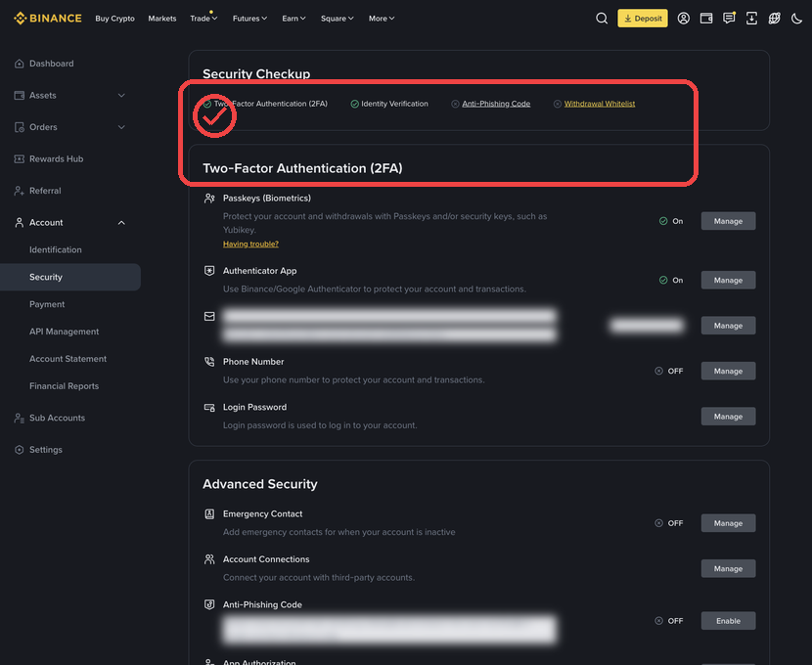The height and width of the screenshot is (665, 812).
Task: Click the Phone Number handset icon
Action: tap(209, 362)
